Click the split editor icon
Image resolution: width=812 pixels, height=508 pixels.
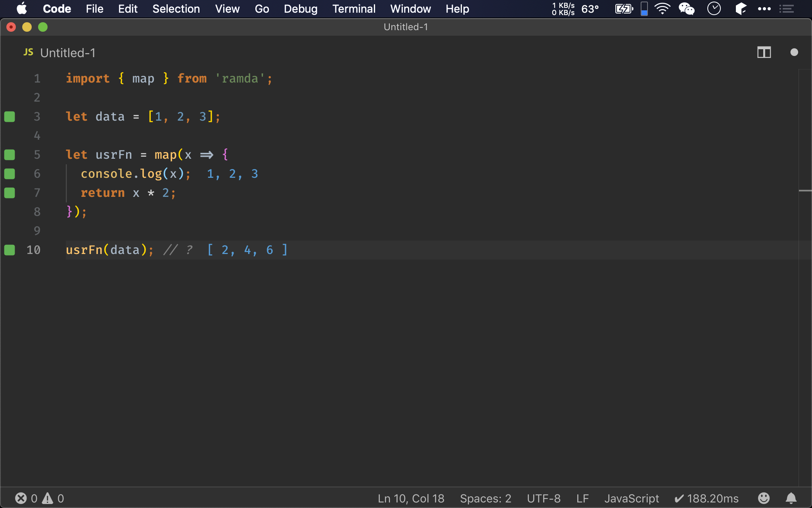[x=764, y=52]
